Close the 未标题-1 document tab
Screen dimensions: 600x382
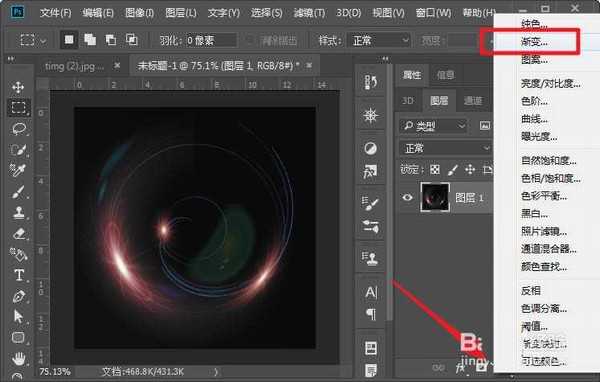(309, 65)
